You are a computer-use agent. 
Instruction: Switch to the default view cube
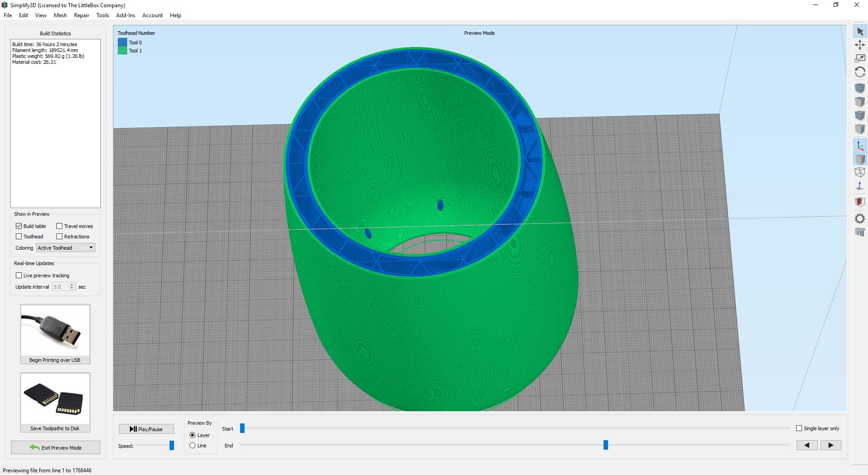click(x=860, y=88)
